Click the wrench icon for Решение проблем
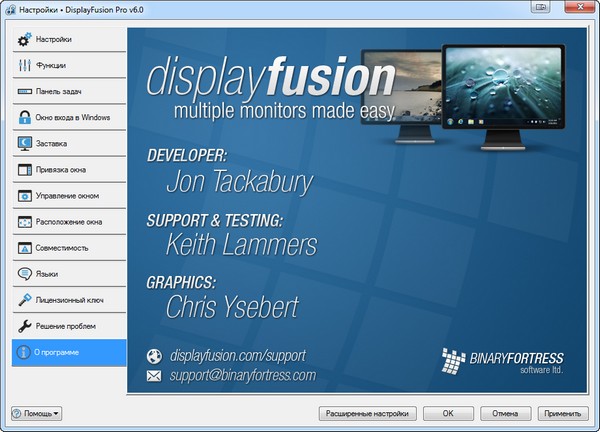 (x=25, y=326)
